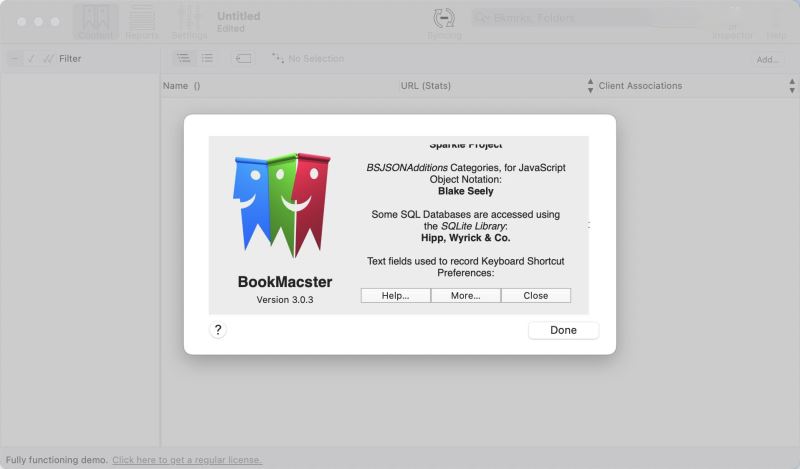Click the tag icon in toolbar
Image resolution: width=800 pixels, height=469 pixels.
click(x=243, y=59)
